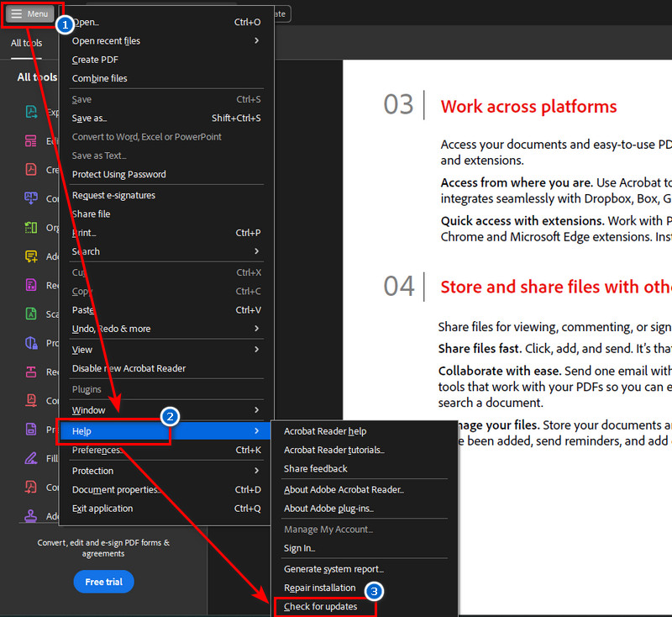This screenshot has height=617, width=672.
Task: Click the Redact a PDF tool icon
Action: (x=31, y=372)
